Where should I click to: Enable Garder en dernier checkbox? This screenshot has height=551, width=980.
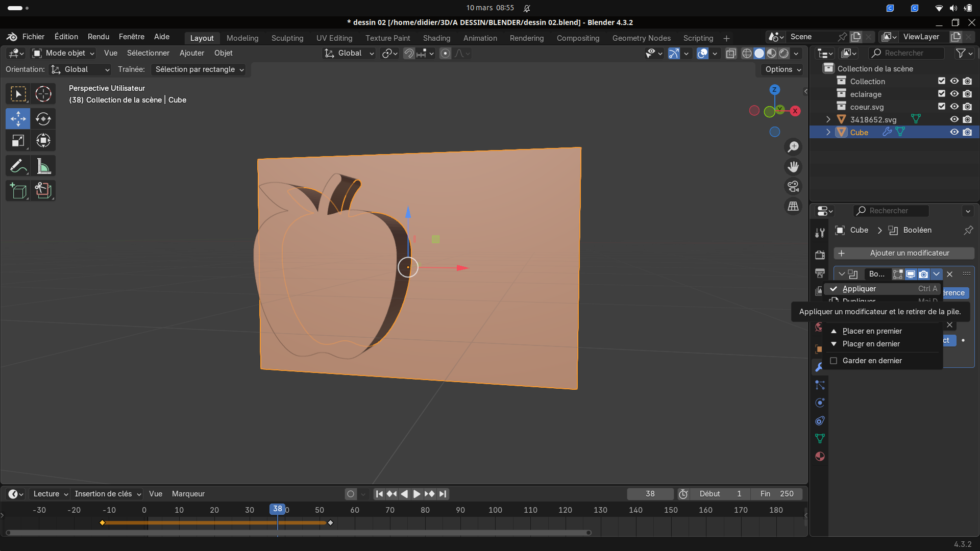834,361
